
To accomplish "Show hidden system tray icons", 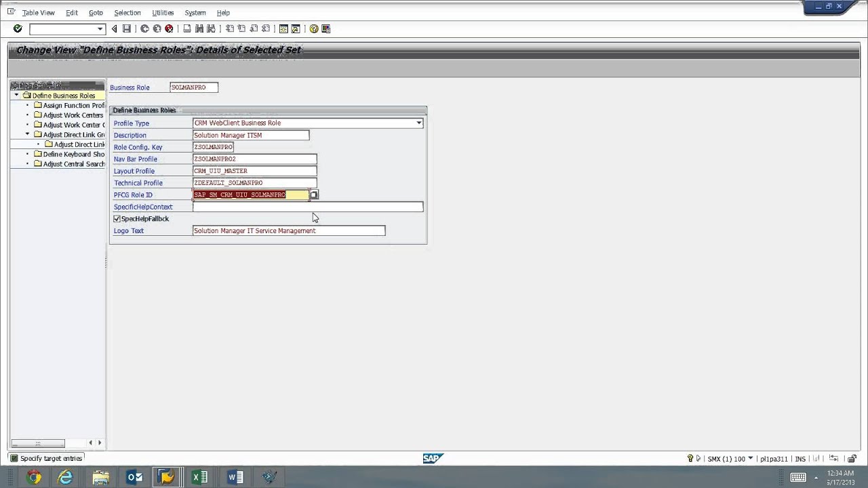I will pyautogui.click(x=816, y=479).
